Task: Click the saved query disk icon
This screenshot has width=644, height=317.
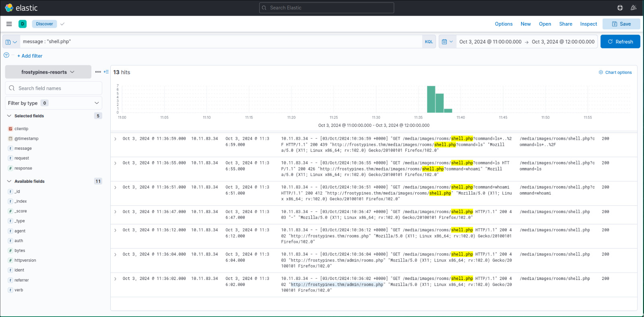Action: [8, 42]
